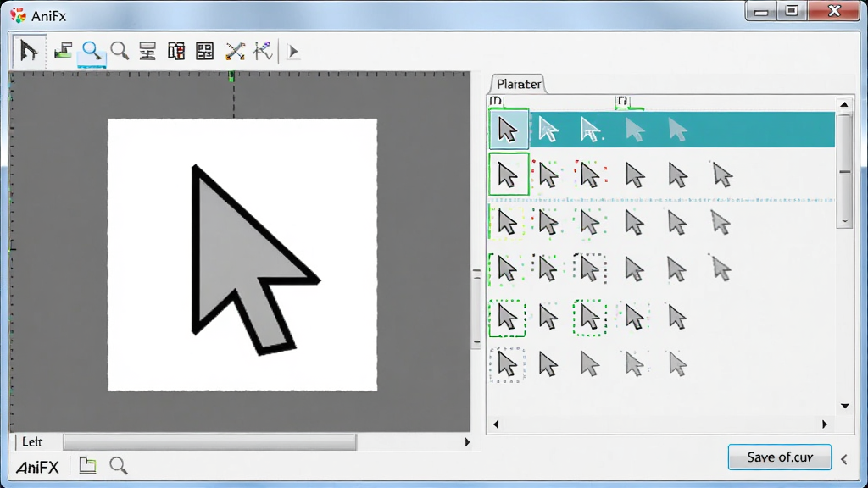Click the Save of.cuv button

point(780,457)
